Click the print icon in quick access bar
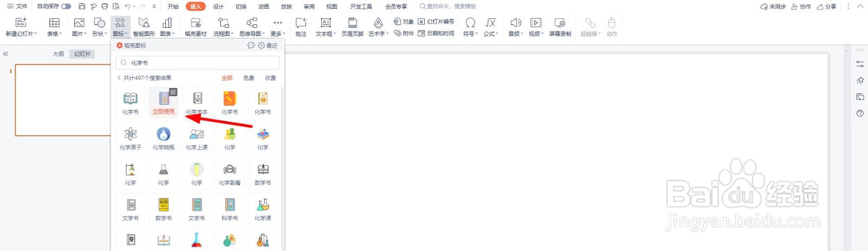868x251 pixels. click(x=105, y=7)
